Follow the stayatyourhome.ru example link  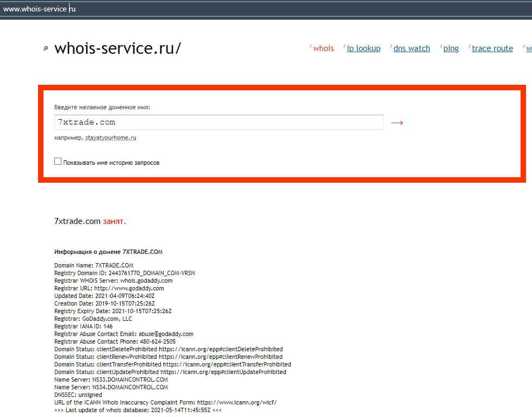tap(111, 138)
